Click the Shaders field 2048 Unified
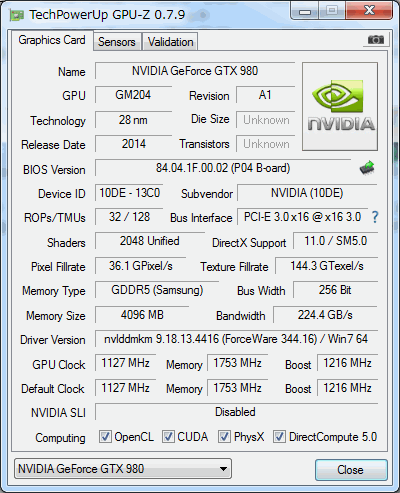The image size is (400, 493). point(150,241)
